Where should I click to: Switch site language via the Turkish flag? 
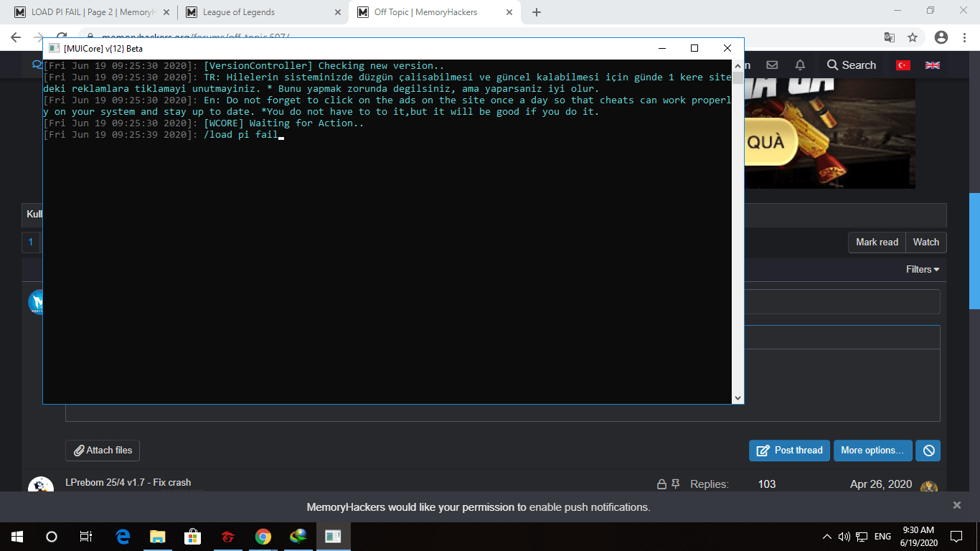903,65
